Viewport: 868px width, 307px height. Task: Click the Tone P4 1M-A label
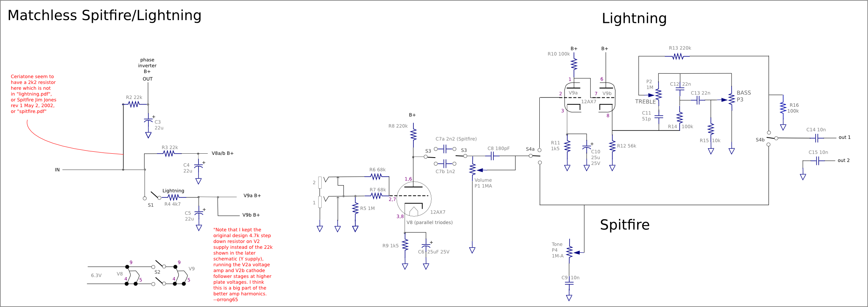(558, 250)
